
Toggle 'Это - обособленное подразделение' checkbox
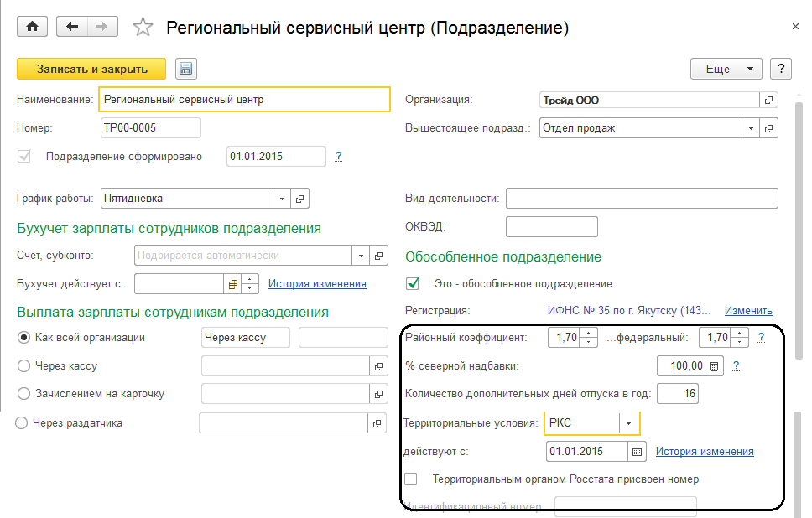coord(412,283)
